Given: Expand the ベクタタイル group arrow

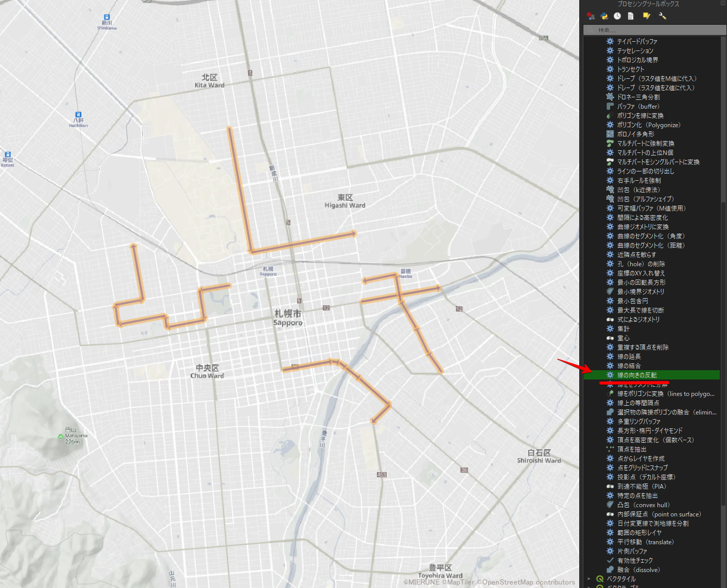Looking at the screenshot, I should coord(589,579).
